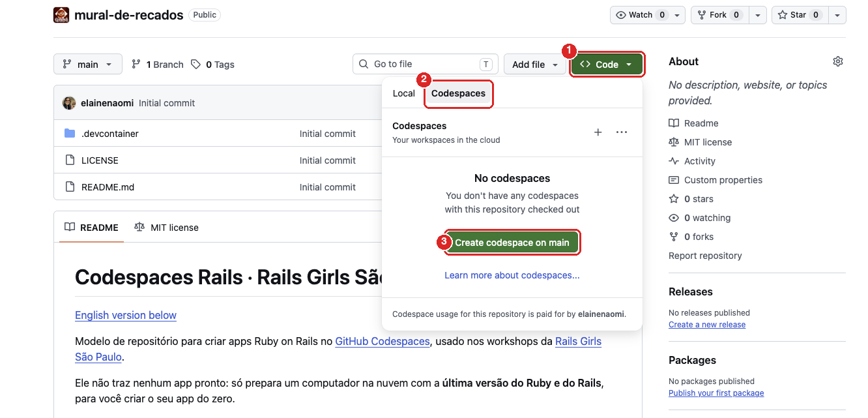Viewport: 868px width, 418px height.
Task: Click Initial commit message for .devcontainer row
Action: [x=328, y=134]
